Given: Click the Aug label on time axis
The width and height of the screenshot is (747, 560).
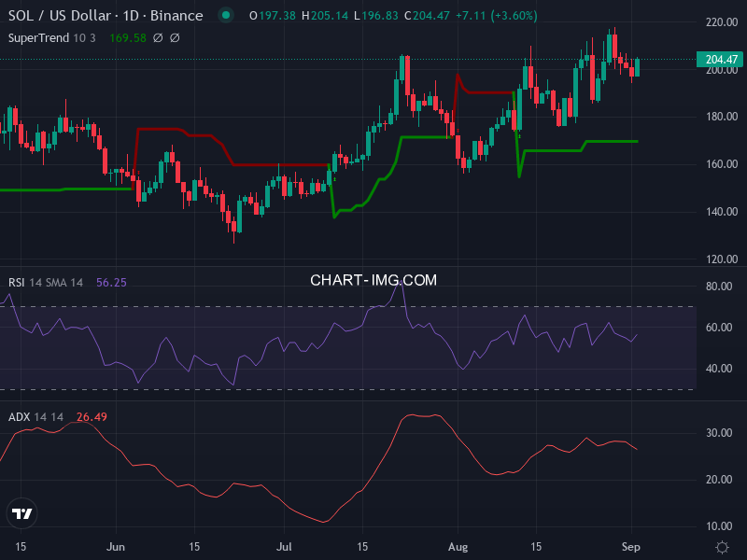Looking at the screenshot, I should (457, 545).
